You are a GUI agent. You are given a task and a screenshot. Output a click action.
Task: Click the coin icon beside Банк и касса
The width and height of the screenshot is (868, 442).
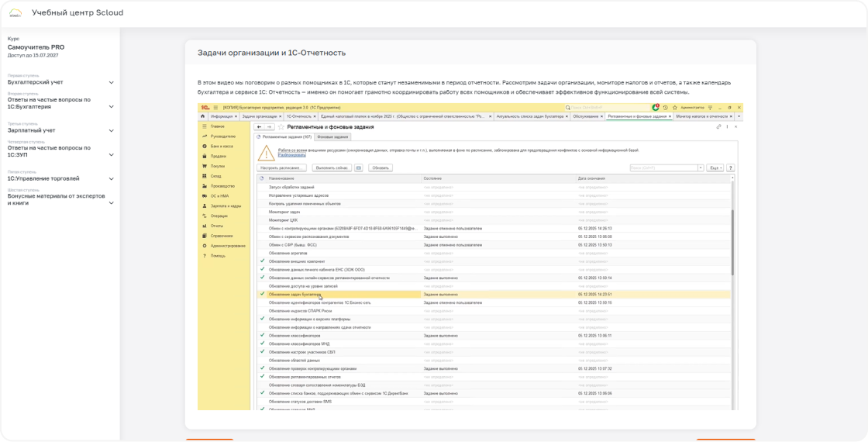[205, 147]
